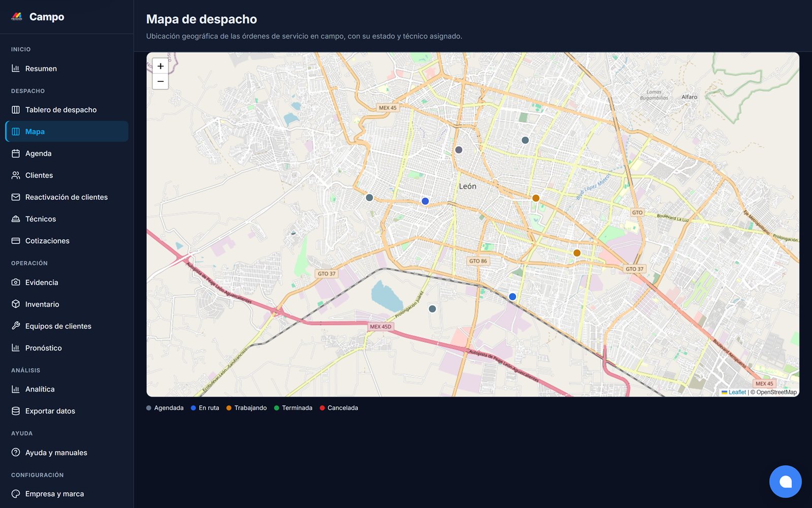Open Tablero de despacho
This screenshot has width=812, height=508.
pos(66,110)
